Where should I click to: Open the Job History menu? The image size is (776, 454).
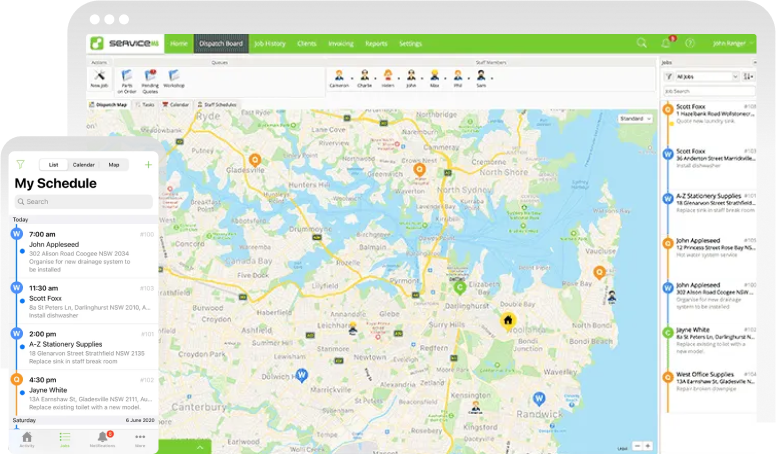pyautogui.click(x=270, y=44)
